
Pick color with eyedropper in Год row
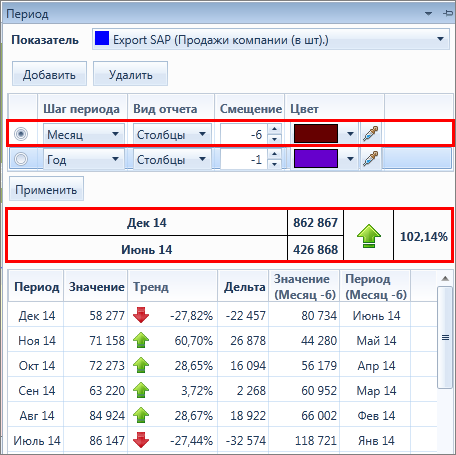click(371, 159)
